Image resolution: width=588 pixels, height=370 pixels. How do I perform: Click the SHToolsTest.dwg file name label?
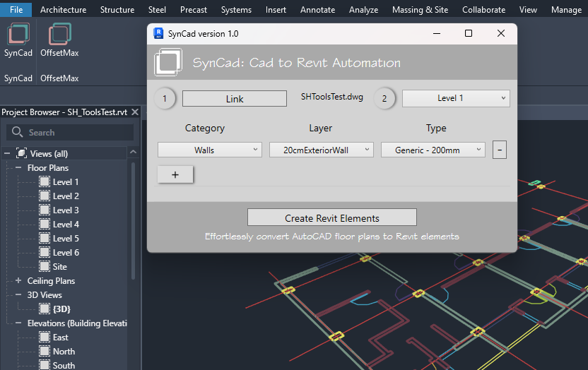(x=332, y=97)
